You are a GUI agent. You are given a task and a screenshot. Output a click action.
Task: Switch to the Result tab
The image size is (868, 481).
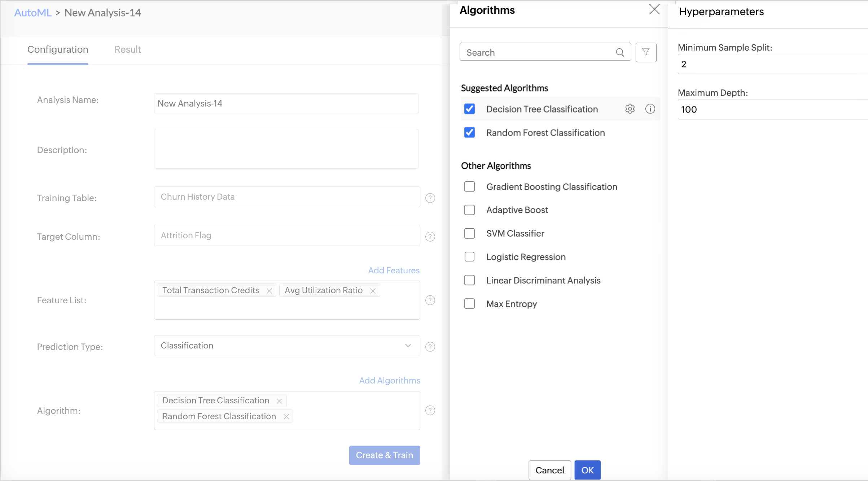[x=127, y=49]
